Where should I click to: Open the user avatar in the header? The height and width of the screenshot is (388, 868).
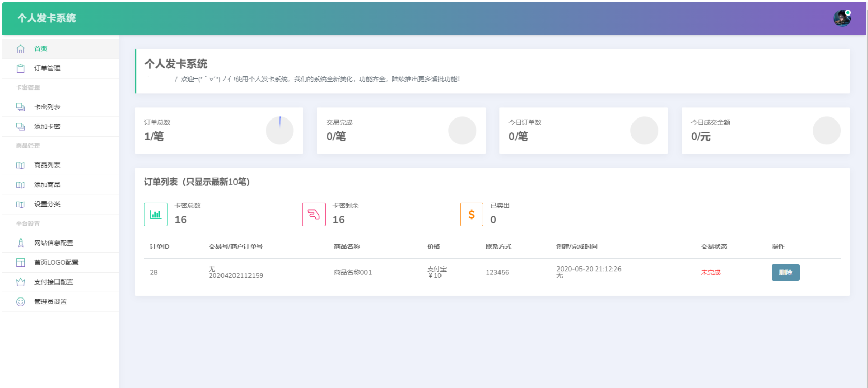click(x=842, y=18)
